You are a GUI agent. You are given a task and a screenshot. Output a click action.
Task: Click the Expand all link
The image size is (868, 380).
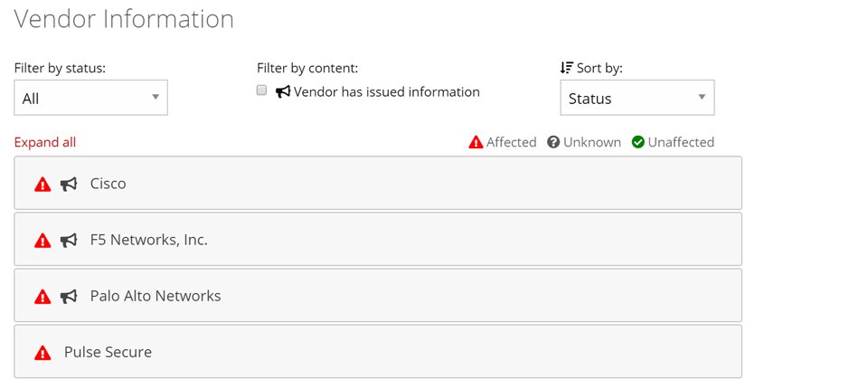(x=45, y=142)
